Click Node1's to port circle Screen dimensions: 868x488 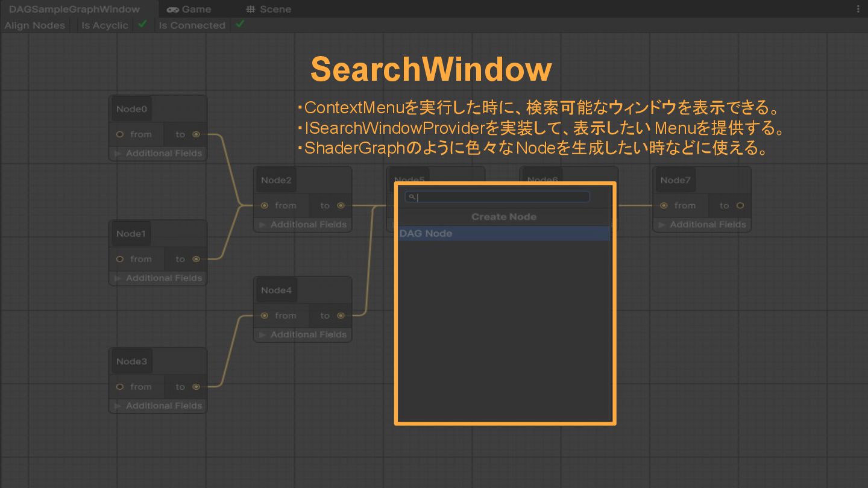coord(196,259)
